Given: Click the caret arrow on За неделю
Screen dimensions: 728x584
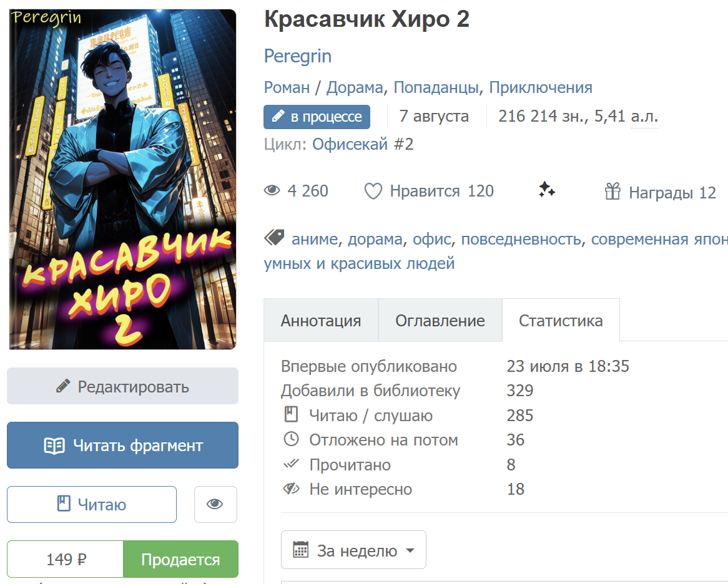Looking at the screenshot, I should click(410, 550).
